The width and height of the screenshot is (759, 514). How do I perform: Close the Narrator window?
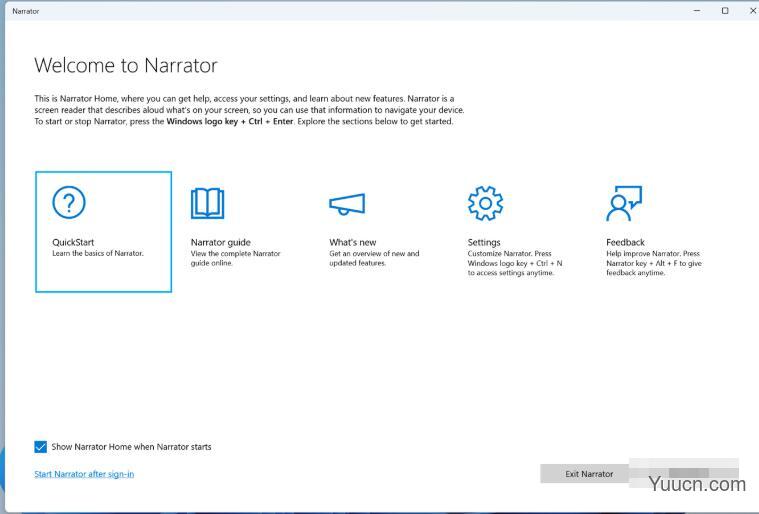pos(752,10)
